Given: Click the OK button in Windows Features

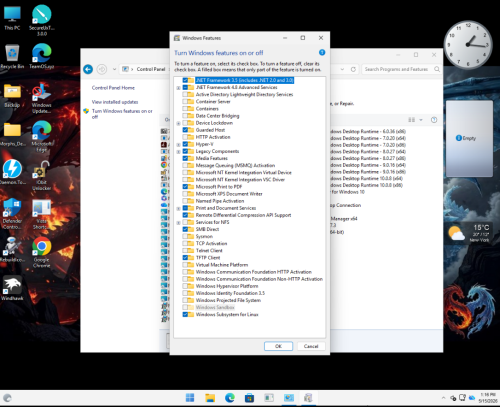Looking at the screenshot, I should (278, 346).
